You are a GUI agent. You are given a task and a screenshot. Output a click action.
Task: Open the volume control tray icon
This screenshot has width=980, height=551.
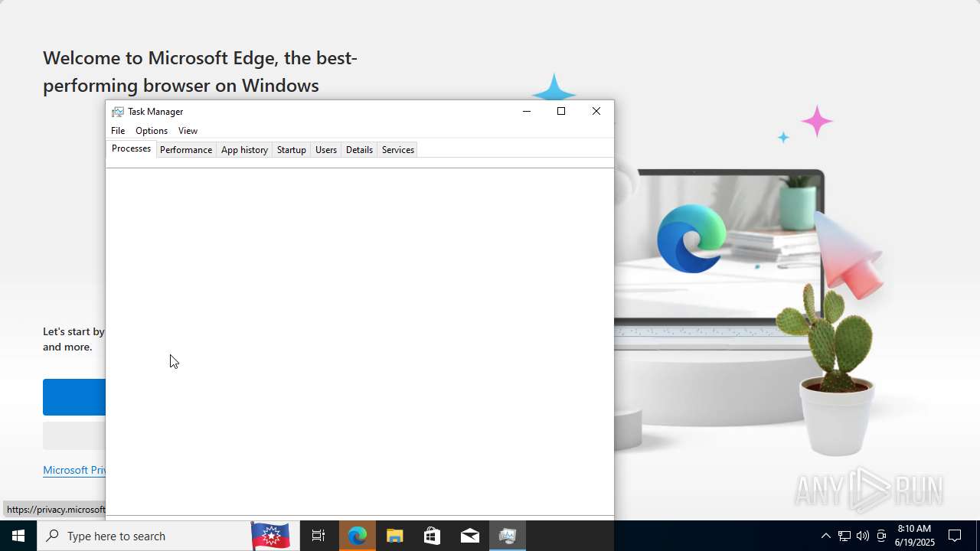point(863,536)
